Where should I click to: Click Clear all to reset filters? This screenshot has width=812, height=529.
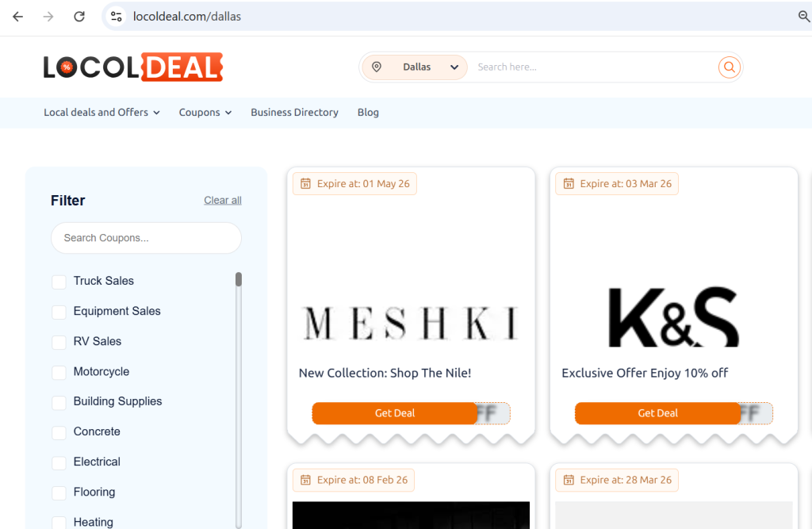(222, 200)
